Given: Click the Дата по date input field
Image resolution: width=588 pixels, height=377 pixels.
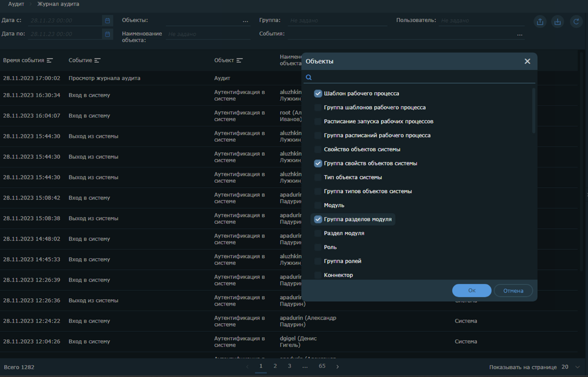Looking at the screenshot, I should pos(65,34).
